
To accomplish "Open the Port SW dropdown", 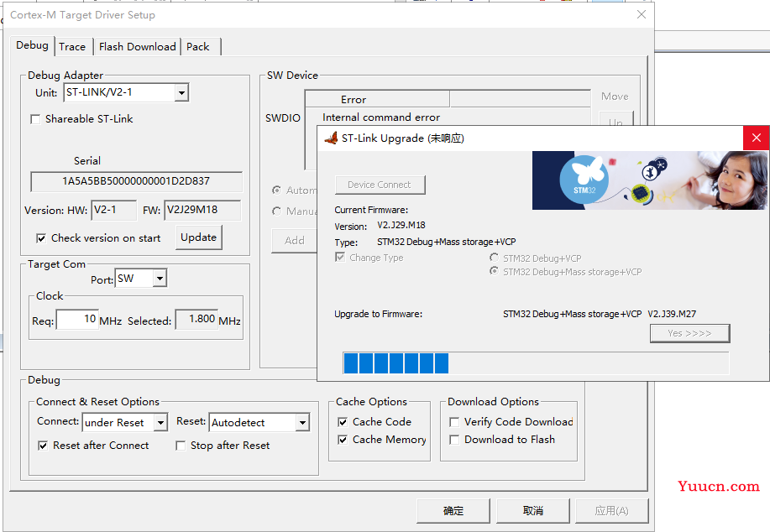I will tap(160, 279).
